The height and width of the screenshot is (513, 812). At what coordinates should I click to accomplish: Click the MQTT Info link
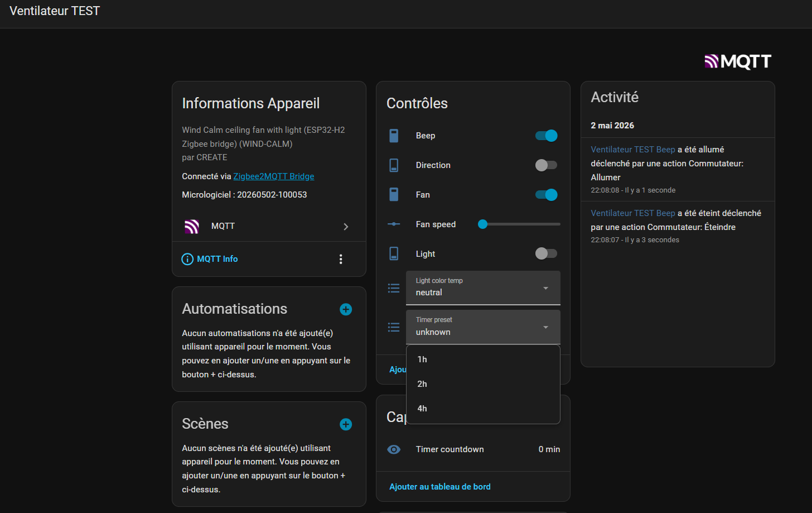[217, 259]
